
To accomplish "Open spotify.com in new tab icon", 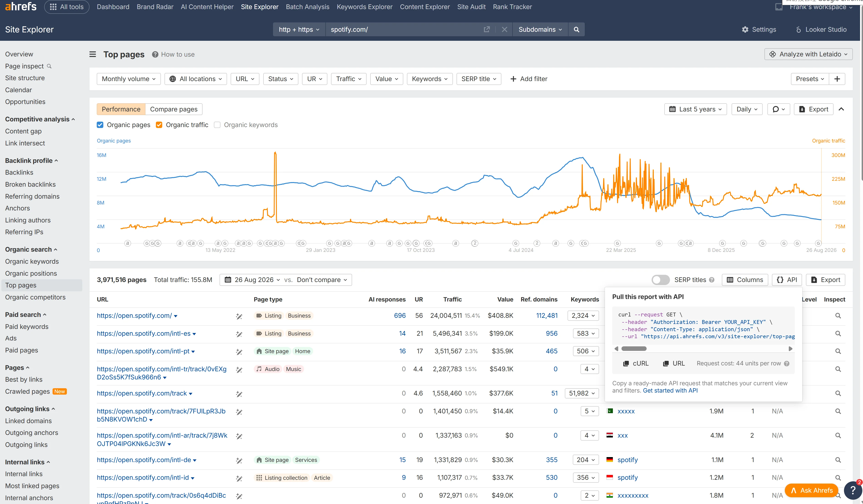I will click(487, 29).
